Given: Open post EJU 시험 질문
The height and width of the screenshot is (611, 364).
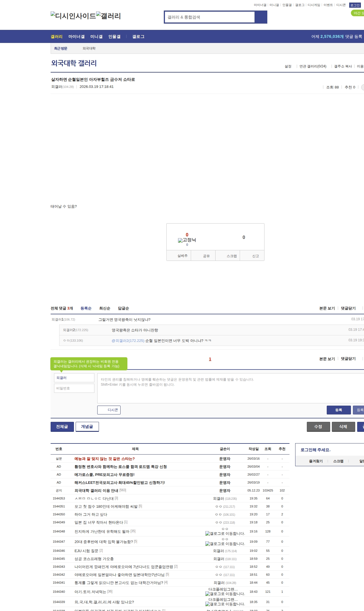Looking at the screenshot, I should pyautogui.click(x=86, y=551).
